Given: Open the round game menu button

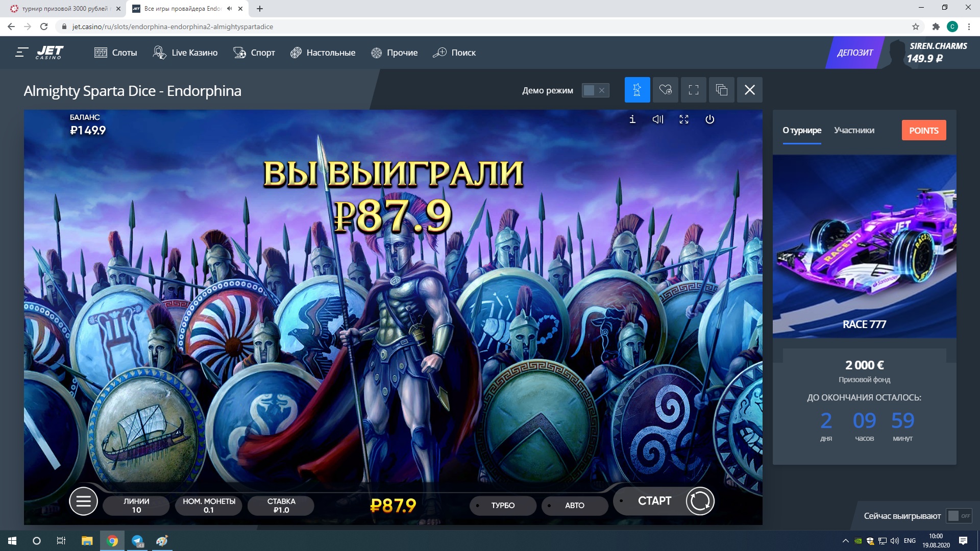Looking at the screenshot, I should coord(83,502).
